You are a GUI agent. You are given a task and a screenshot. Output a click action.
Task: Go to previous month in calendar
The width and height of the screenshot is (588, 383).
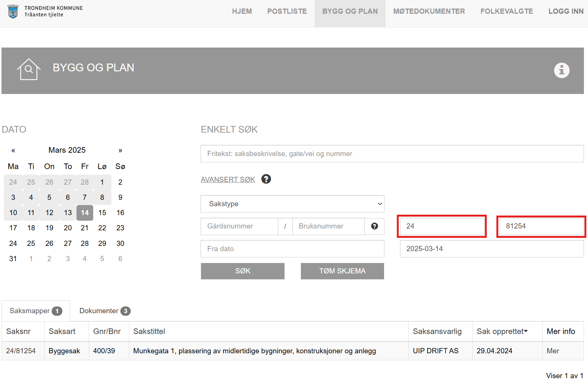point(13,150)
